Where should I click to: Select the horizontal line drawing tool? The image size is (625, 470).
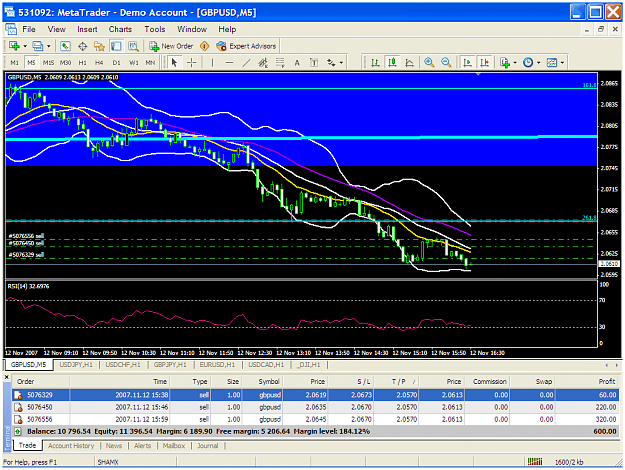click(229, 63)
